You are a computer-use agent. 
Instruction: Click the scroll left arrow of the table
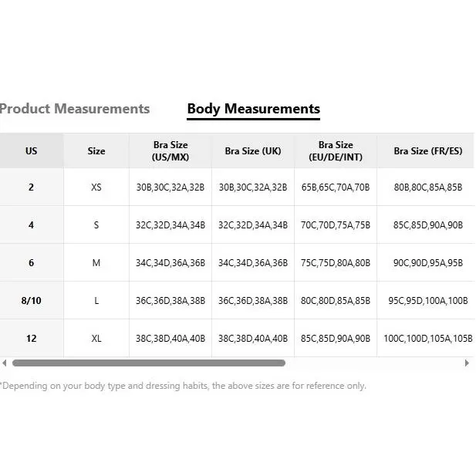5,363
